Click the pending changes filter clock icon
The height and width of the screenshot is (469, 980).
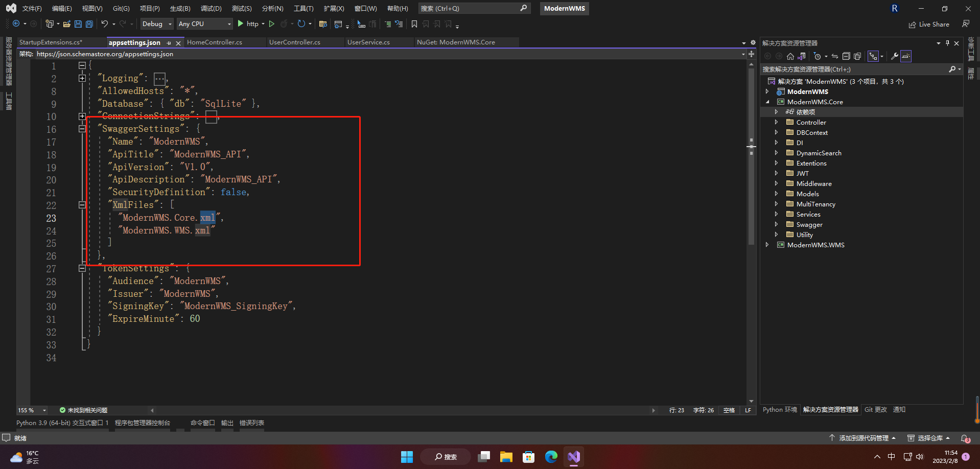click(x=818, y=56)
